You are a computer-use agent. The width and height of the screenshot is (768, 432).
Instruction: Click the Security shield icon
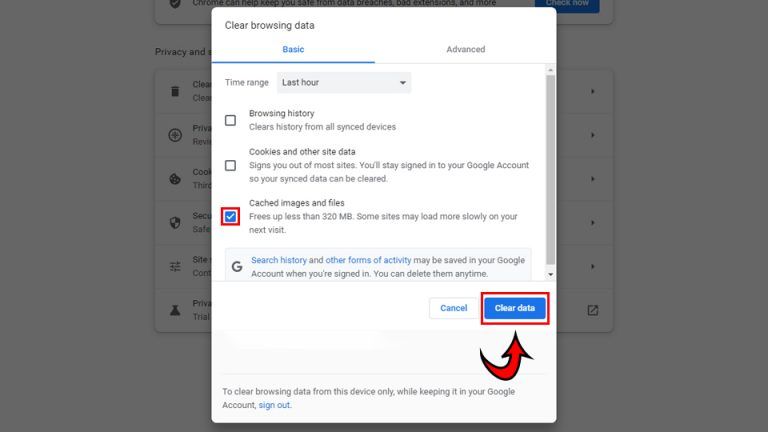pos(175,223)
